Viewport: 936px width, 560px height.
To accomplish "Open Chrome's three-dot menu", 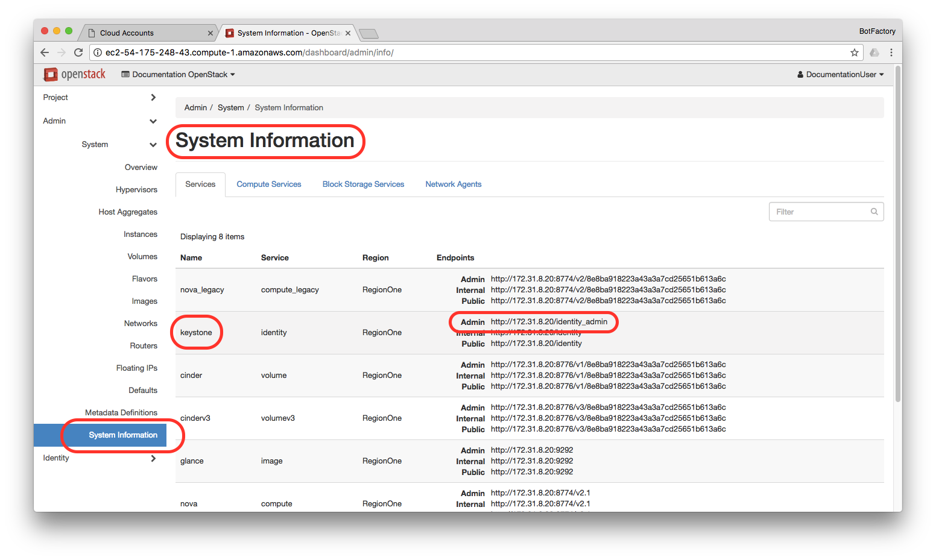I will 891,52.
